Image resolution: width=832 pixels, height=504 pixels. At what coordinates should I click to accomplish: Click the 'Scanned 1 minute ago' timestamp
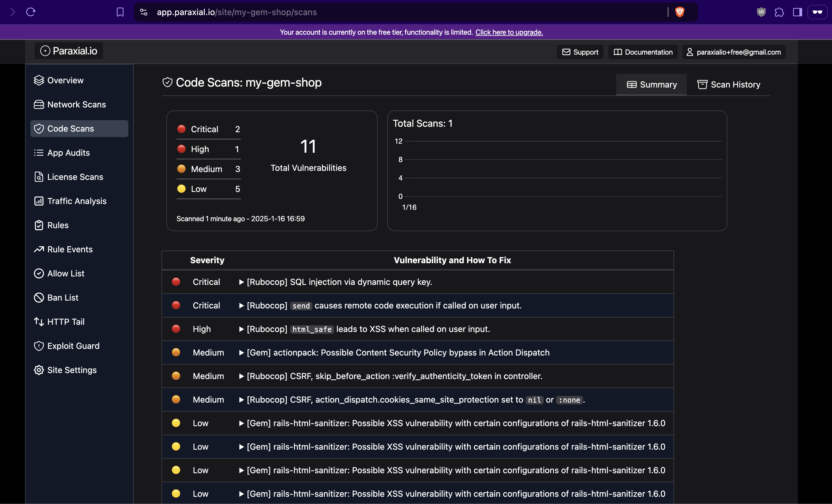[x=240, y=219]
